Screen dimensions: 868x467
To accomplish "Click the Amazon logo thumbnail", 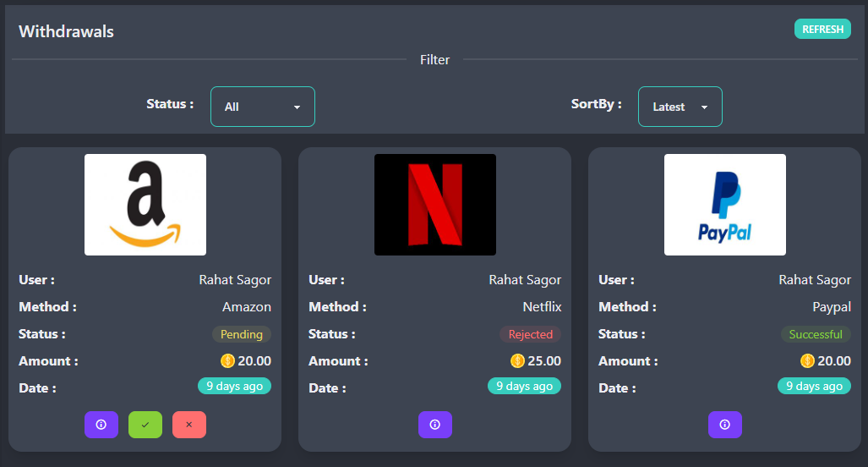I will click(145, 205).
